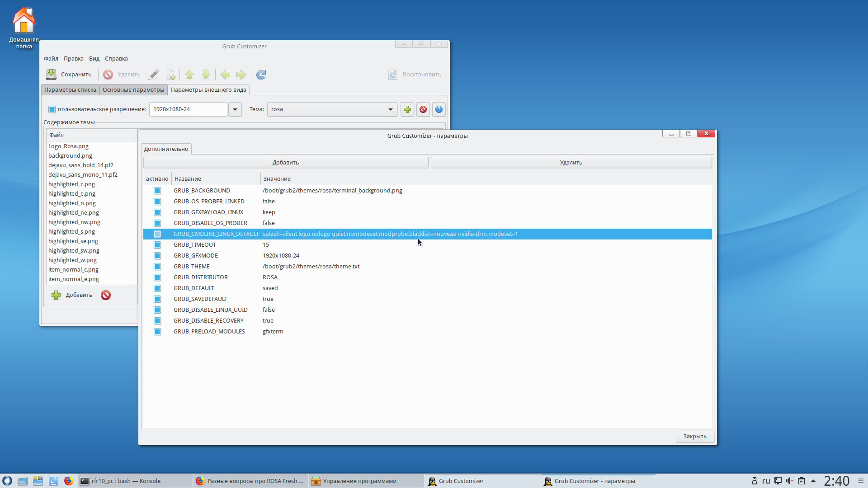Disable the GRUB_TIMEOUT active checkbox
Screen dimensions: 868x488
click(x=157, y=245)
